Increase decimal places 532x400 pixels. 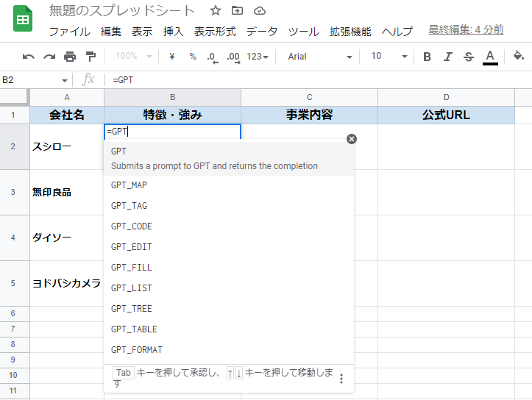point(233,57)
